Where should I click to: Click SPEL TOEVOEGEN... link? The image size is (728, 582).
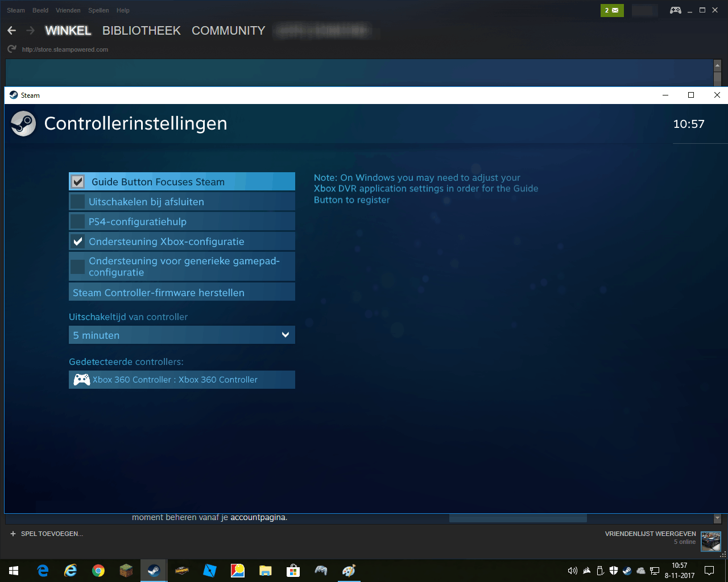52,534
